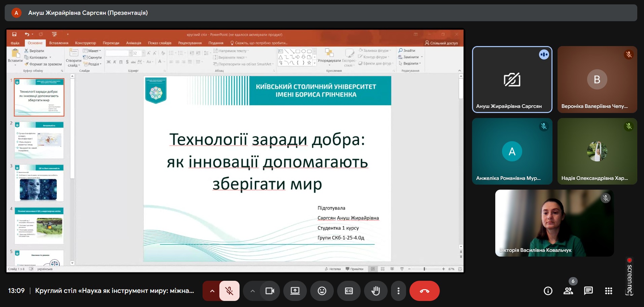
Task: Click the raise hand icon
Action: (x=375, y=291)
